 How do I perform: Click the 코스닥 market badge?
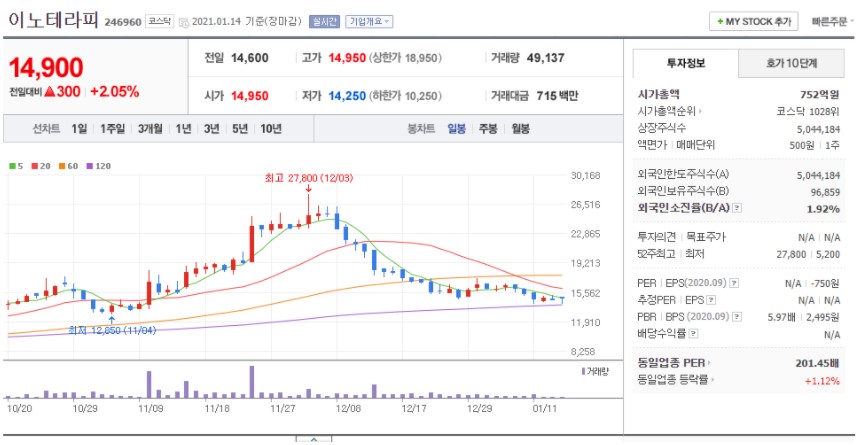[159, 21]
